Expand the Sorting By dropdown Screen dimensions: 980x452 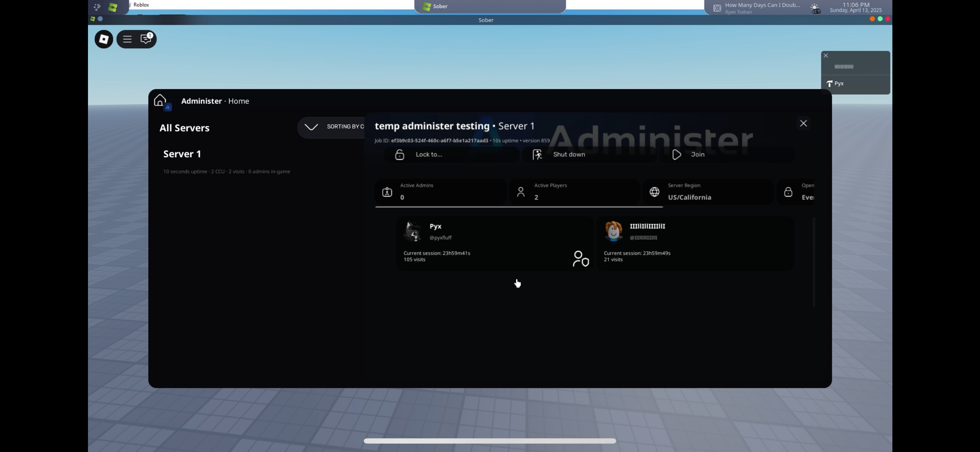point(331,127)
